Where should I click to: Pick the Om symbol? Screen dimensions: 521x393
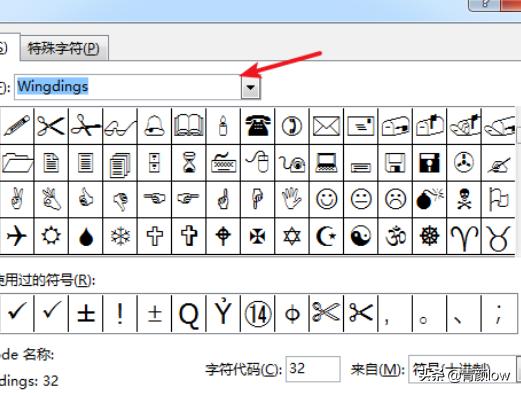(x=395, y=236)
